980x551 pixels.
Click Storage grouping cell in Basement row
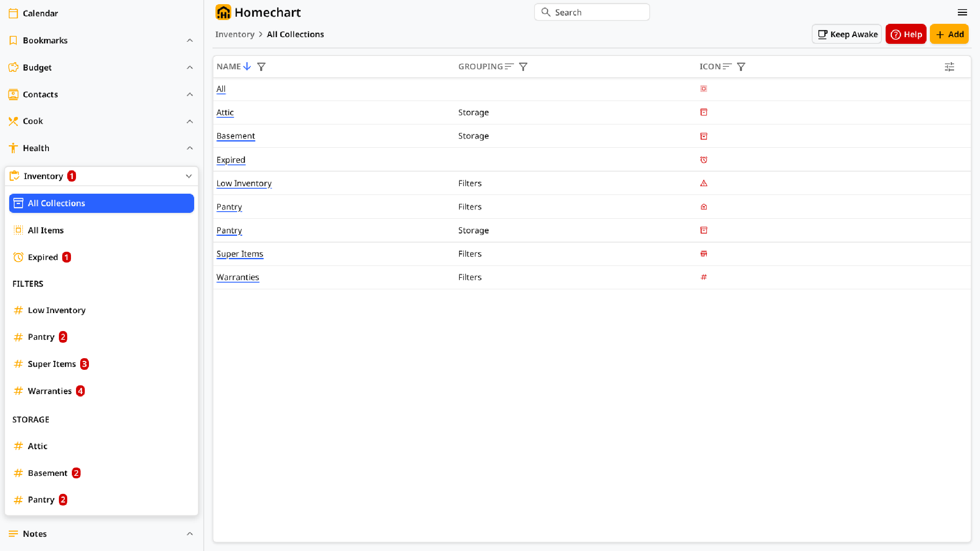pyautogui.click(x=474, y=136)
